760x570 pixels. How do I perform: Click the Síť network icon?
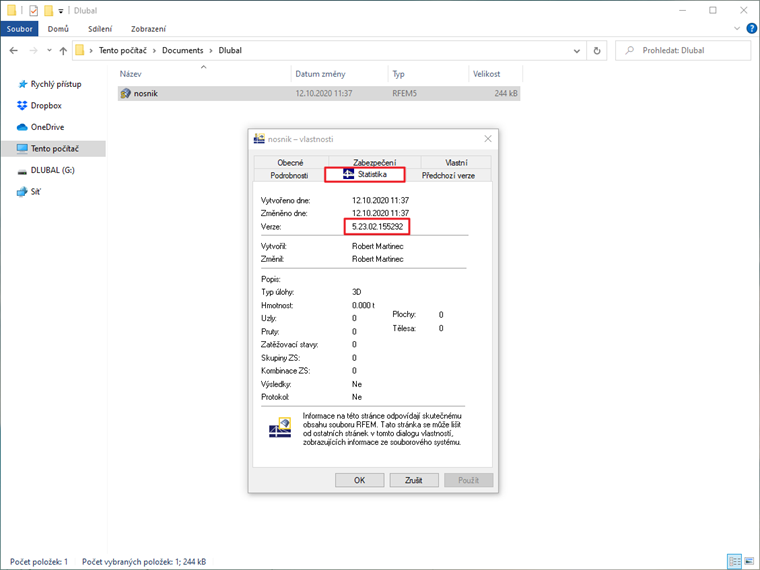point(22,192)
